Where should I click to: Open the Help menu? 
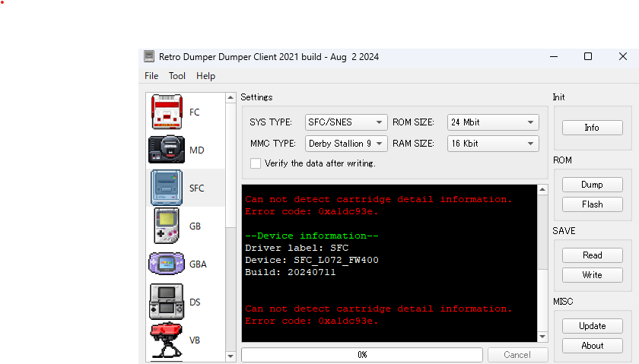tap(206, 76)
